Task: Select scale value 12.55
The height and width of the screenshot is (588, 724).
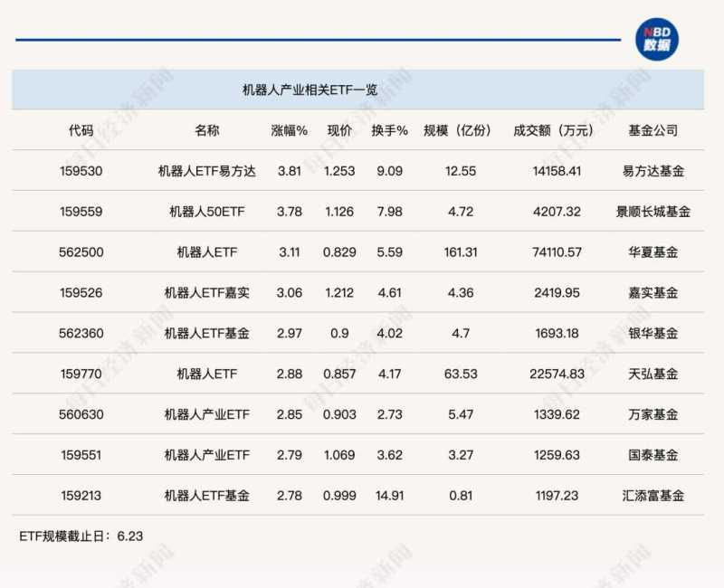Action: (x=461, y=171)
